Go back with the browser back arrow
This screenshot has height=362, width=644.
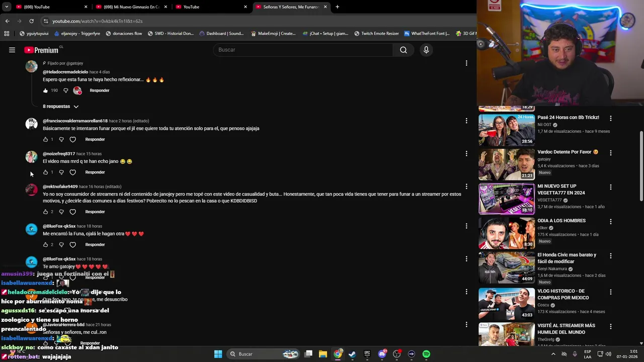7,21
